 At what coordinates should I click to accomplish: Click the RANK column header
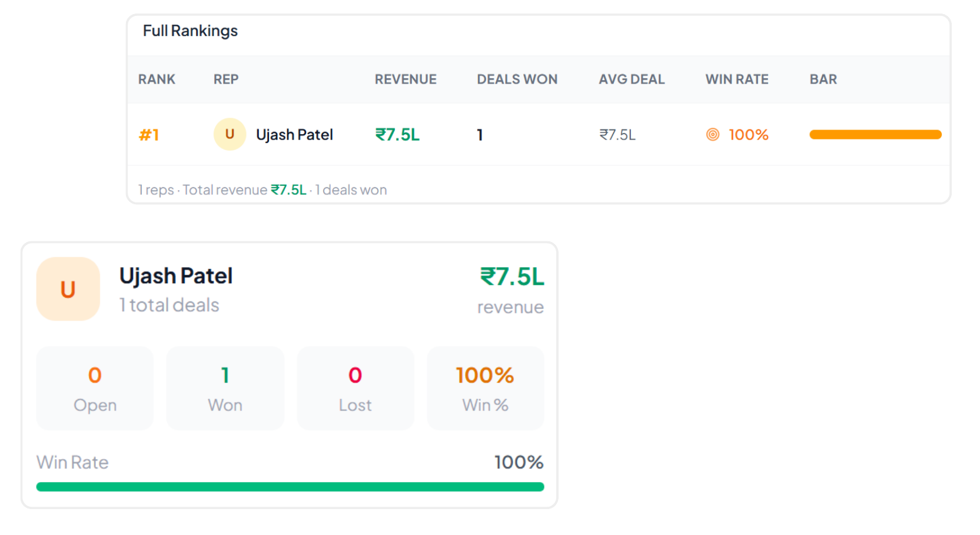click(157, 79)
